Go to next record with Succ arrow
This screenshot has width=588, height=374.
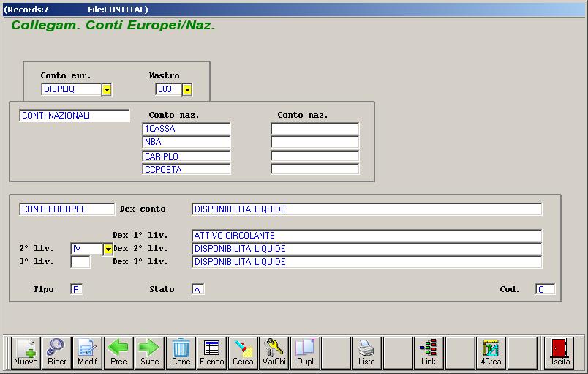[x=149, y=353]
